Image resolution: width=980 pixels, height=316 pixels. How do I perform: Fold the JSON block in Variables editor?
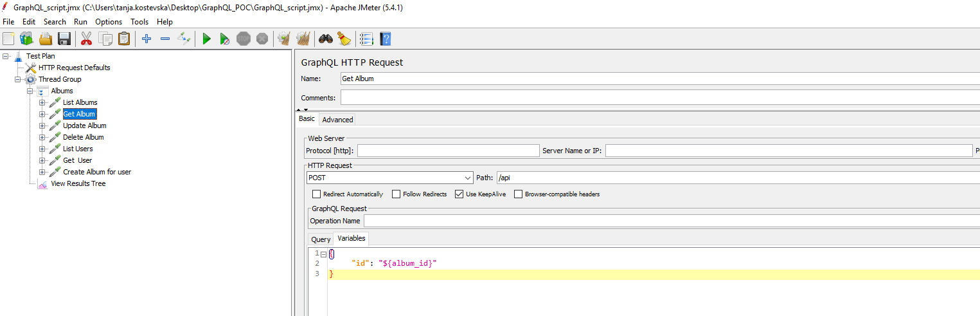[x=323, y=254]
